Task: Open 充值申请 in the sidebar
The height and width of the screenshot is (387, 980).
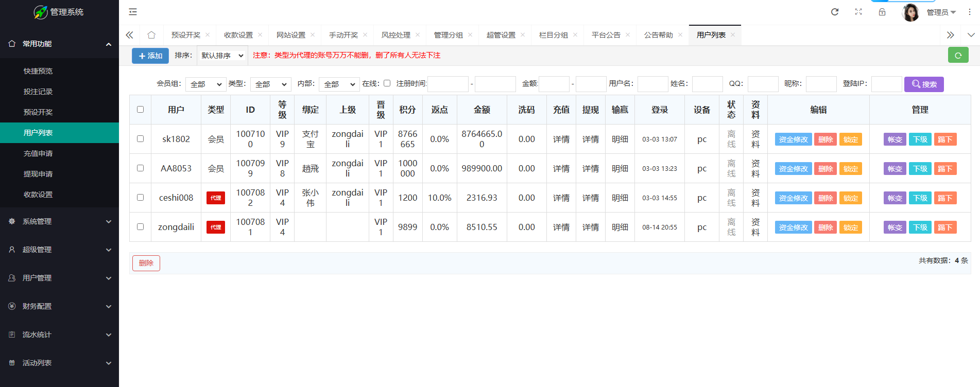Action: [x=38, y=153]
